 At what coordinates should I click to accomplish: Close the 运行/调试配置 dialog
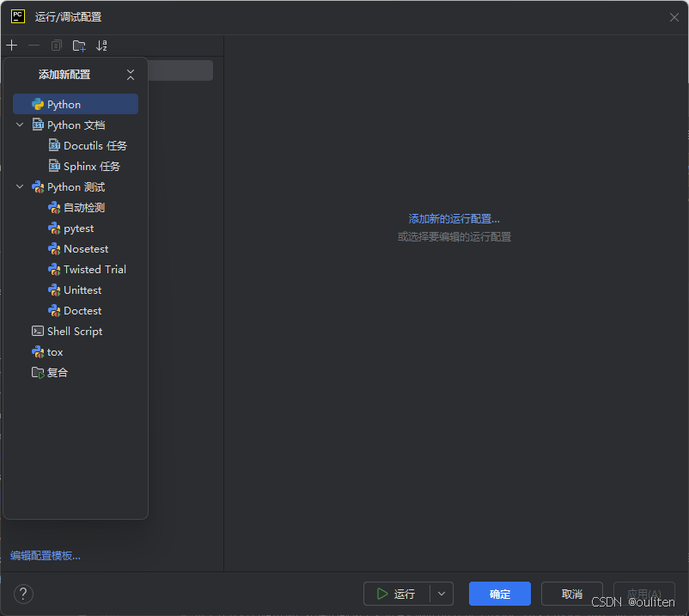point(674,17)
